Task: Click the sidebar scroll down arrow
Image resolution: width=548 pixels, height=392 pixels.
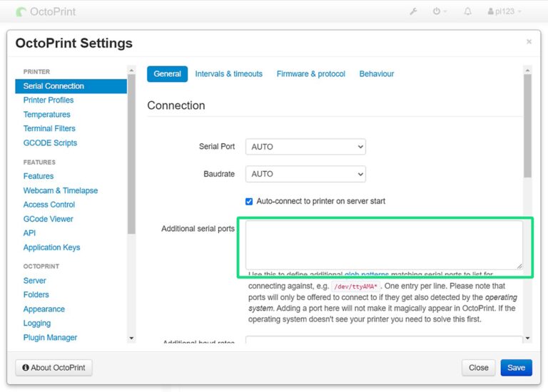Action: pyautogui.click(x=131, y=338)
